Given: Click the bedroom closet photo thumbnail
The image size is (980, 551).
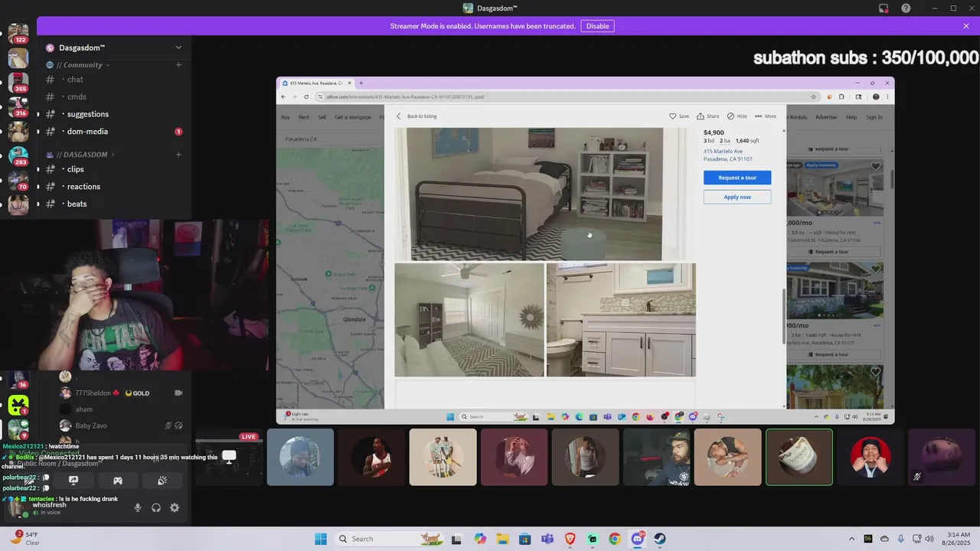Looking at the screenshot, I should (x=469, y=320).
